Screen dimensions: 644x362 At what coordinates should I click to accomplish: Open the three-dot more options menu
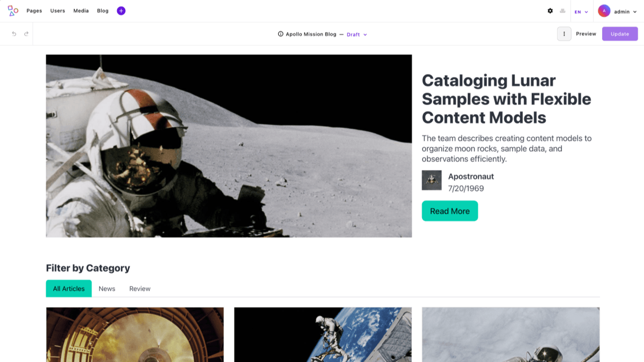coord(564,34)
